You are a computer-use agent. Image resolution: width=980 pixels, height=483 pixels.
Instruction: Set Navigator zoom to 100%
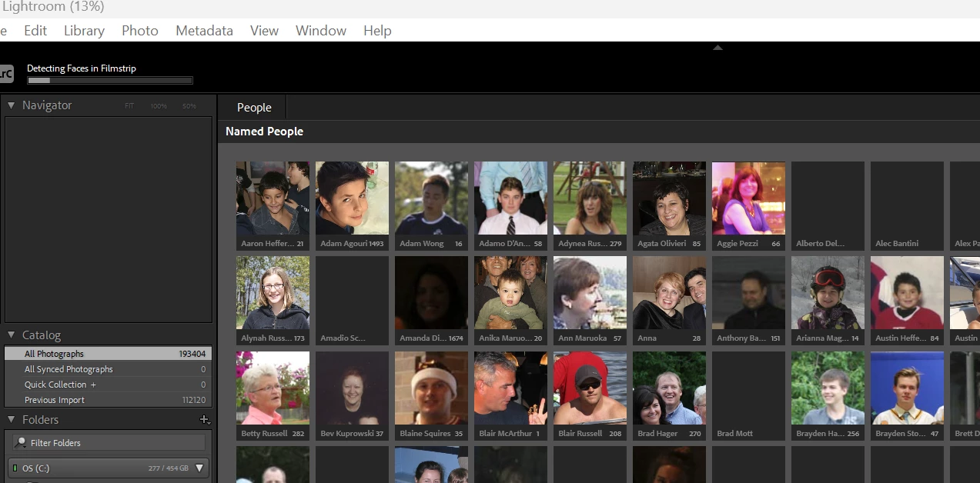coord(159,106)
